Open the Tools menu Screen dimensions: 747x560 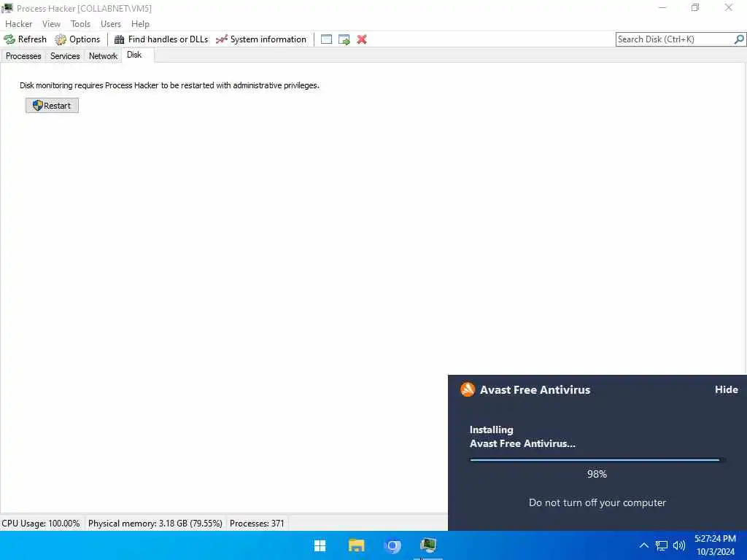point(80,24)
